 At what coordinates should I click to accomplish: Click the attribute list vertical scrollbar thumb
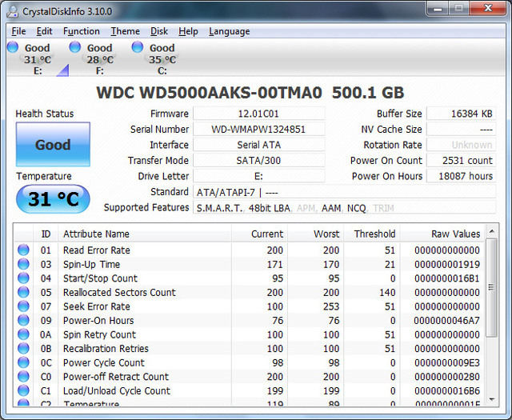[x=491, y=287]
